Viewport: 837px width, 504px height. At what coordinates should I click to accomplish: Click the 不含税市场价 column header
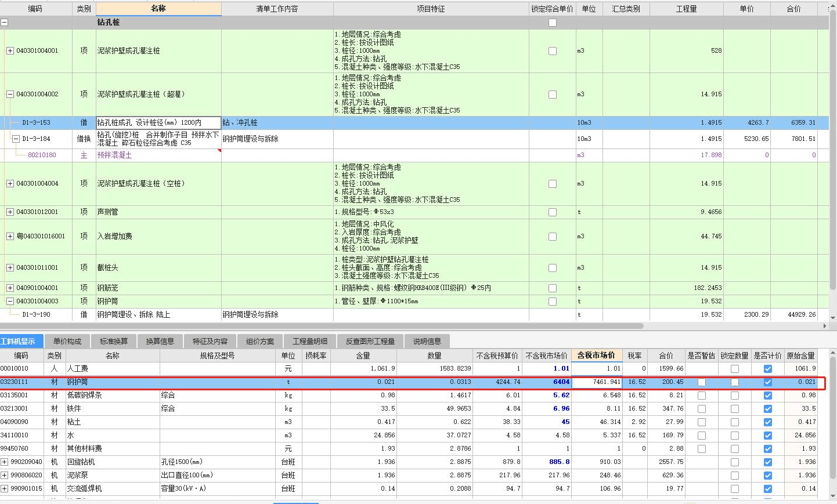(546, 356)
